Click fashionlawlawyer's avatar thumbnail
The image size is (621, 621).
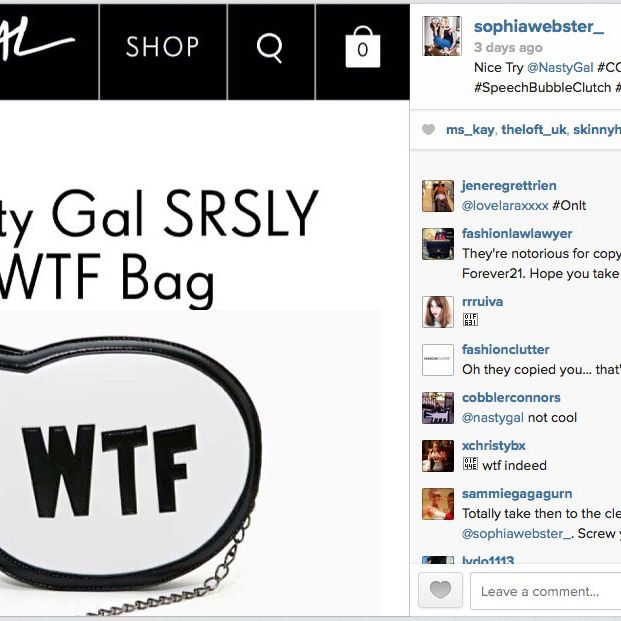tap(438, 244)
